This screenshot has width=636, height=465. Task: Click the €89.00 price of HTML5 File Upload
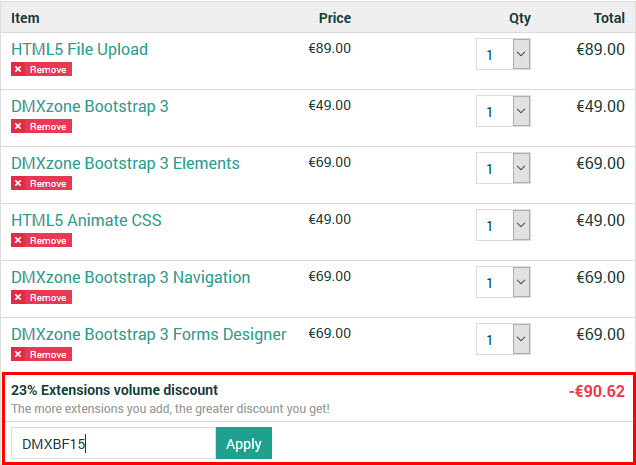point(330,49)
